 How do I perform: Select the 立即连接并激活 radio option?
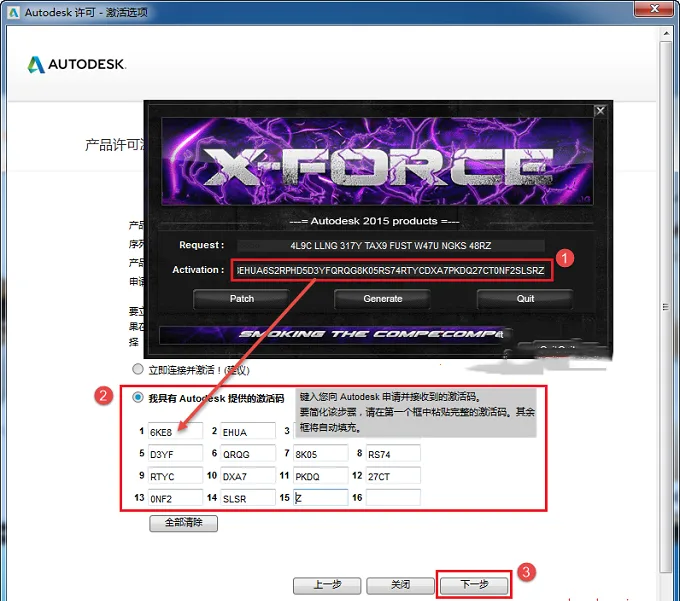tap(138, 369)
